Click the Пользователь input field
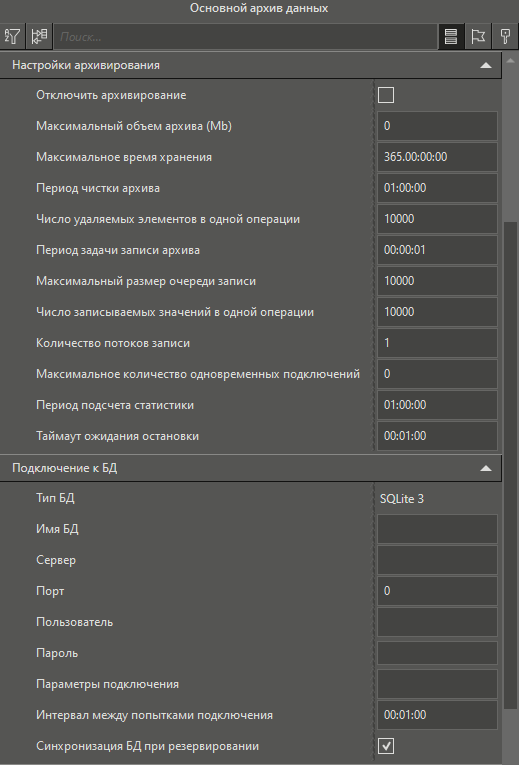This screenshot has height=765, width=519. tap(437, 622)
